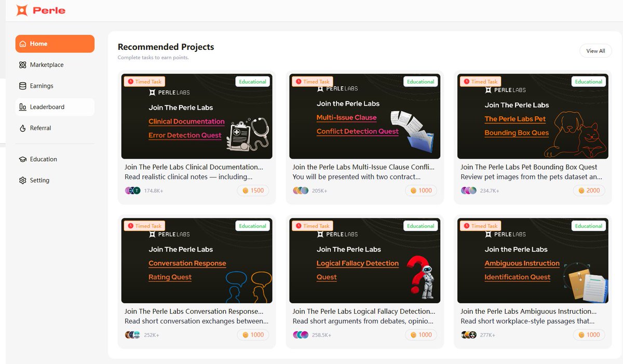Screen dimensions: 623x364
Task: Open the Marketplace page
Action: coord(55,65)
